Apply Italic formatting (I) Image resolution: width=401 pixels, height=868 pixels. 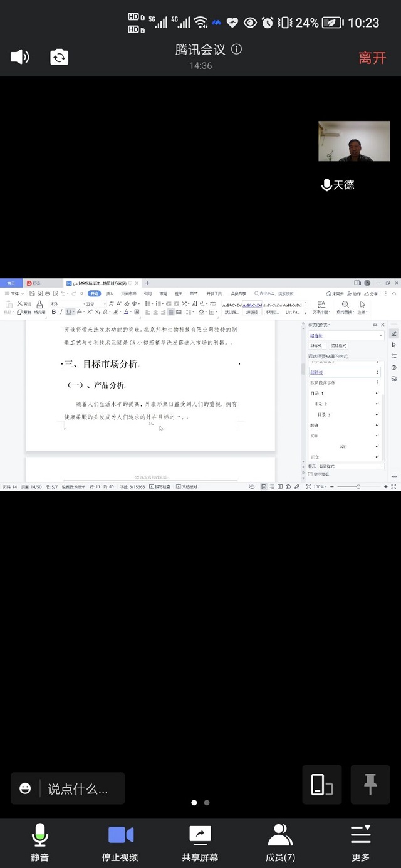point(61,311)
